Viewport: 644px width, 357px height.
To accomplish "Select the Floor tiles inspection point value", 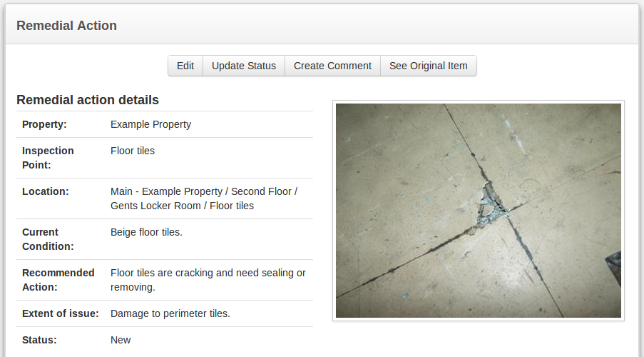I will 133,151.
